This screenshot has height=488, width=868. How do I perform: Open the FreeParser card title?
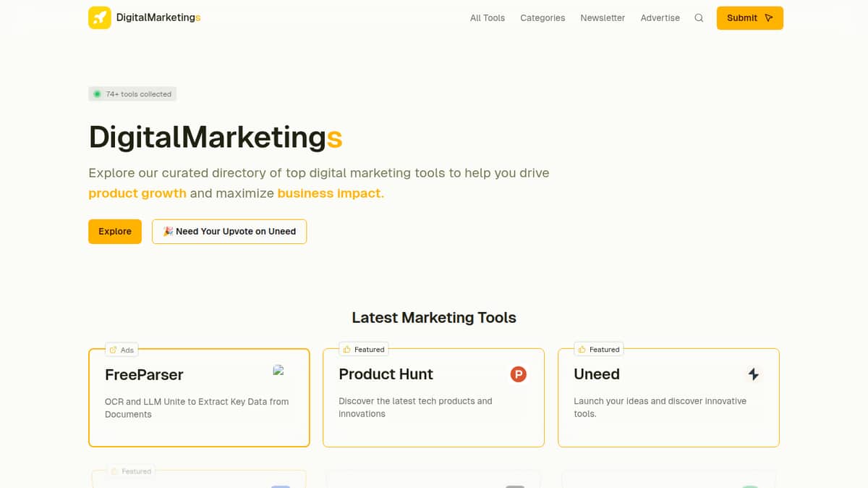pyautogui.click(x=144, y=374)
